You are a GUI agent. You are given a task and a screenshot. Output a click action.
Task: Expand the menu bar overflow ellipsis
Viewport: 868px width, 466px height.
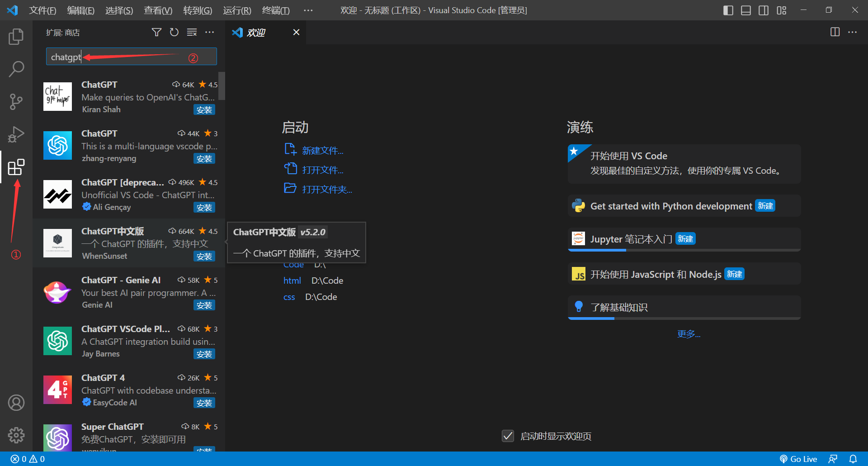tap(308, 10)
